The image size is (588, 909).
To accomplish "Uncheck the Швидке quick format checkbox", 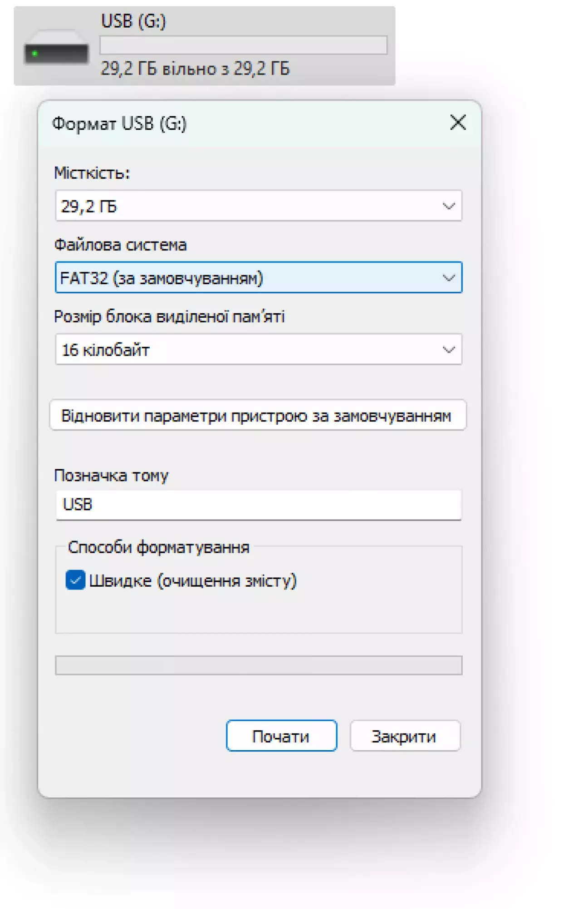I will pyautogui.click(x=75, y=580).
